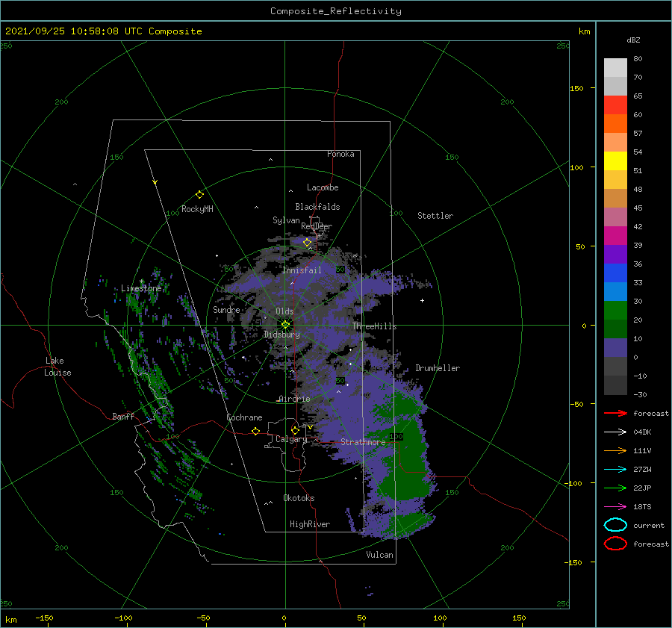Click the 'Limestone' map label

point(141,288)
